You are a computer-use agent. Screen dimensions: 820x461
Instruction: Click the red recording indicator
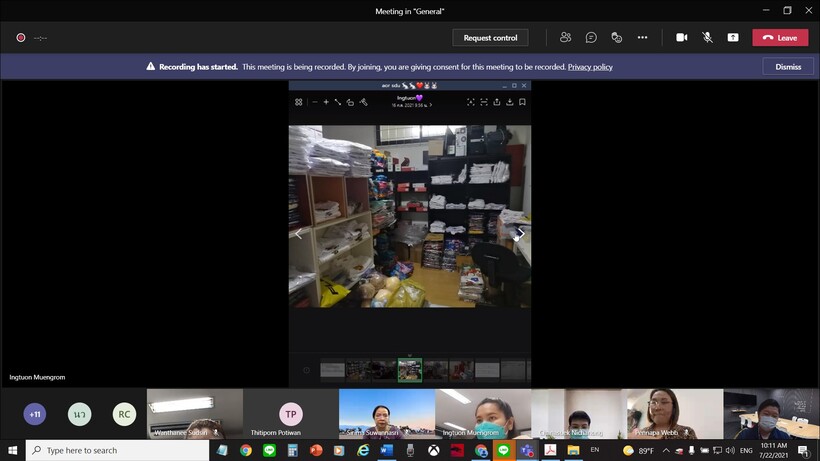(20, 38)
